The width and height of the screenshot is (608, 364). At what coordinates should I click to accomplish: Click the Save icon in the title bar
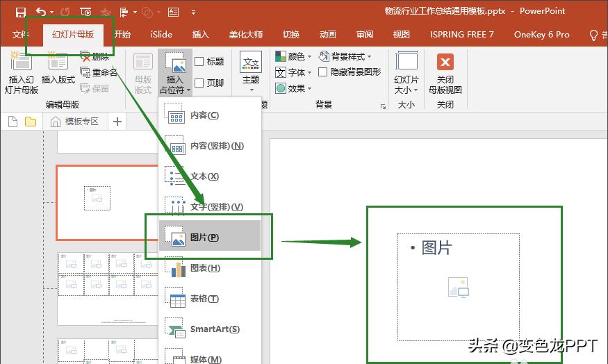(21, 13)
